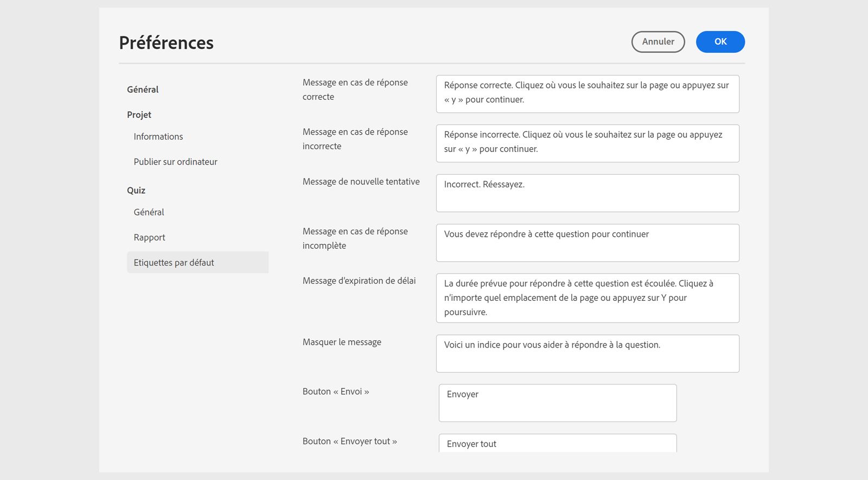Go to Publier sur ordinateur settings

pos(175,162)
